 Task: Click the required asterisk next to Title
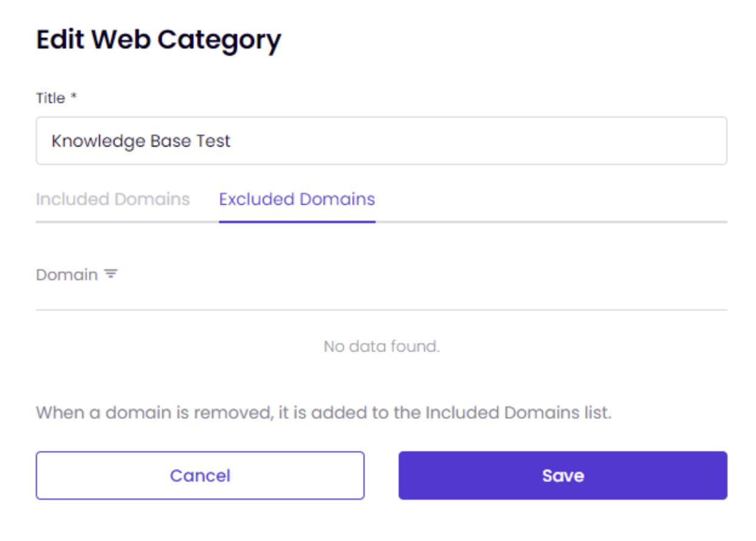(x=74, y=96)
